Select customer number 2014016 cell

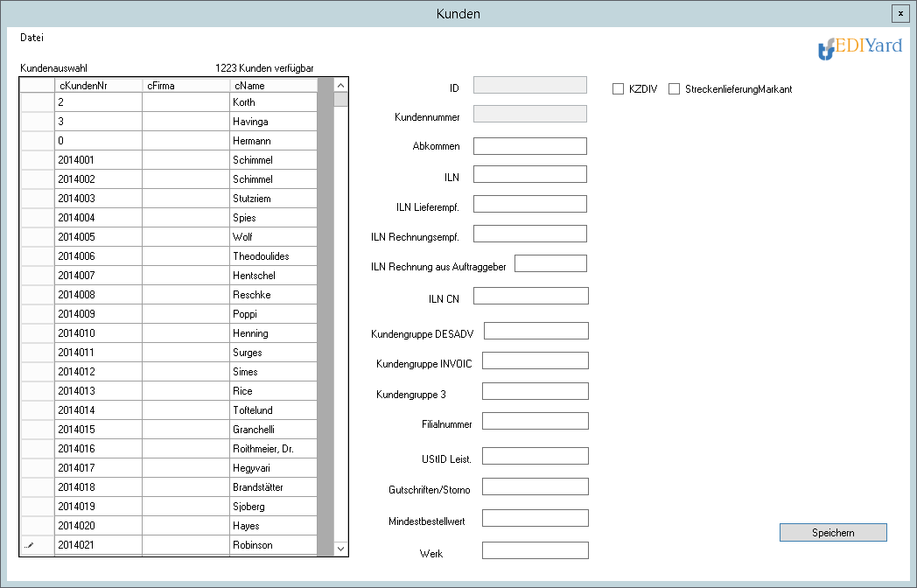coord(98,449)
